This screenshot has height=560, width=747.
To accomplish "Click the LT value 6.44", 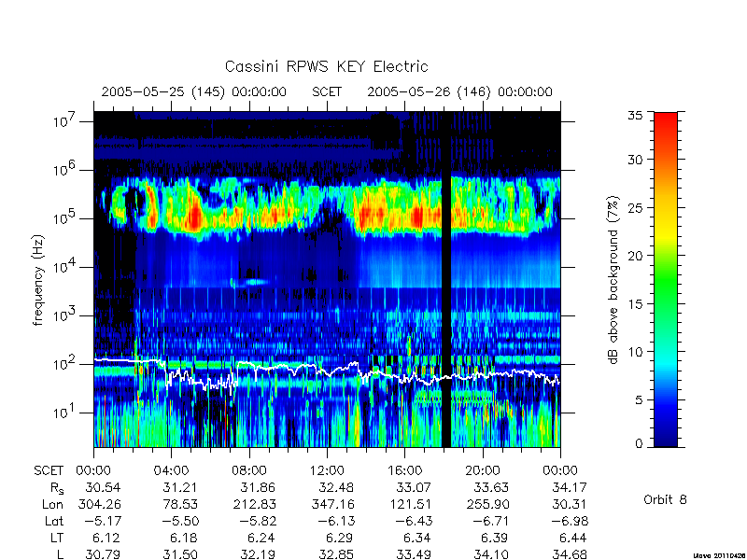I will pyautogui.click(x=573, y=539).
